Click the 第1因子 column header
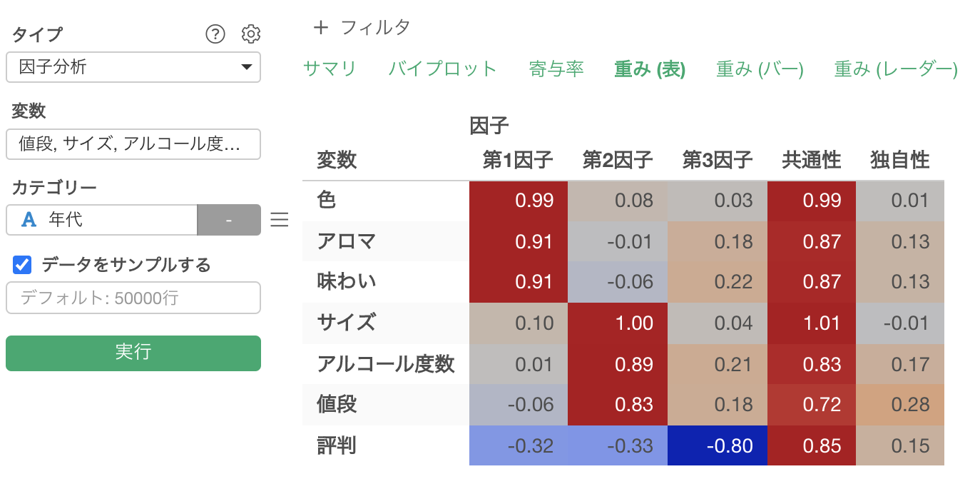This screenshot has height=494, width=980. pos(518,160)
